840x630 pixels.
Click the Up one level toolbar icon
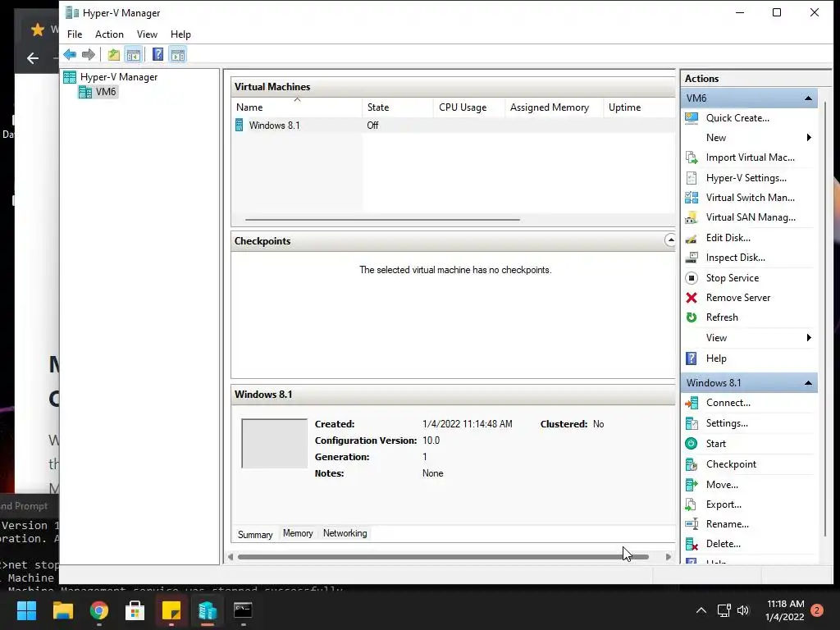pyautogui.click(x=113, y=54)
